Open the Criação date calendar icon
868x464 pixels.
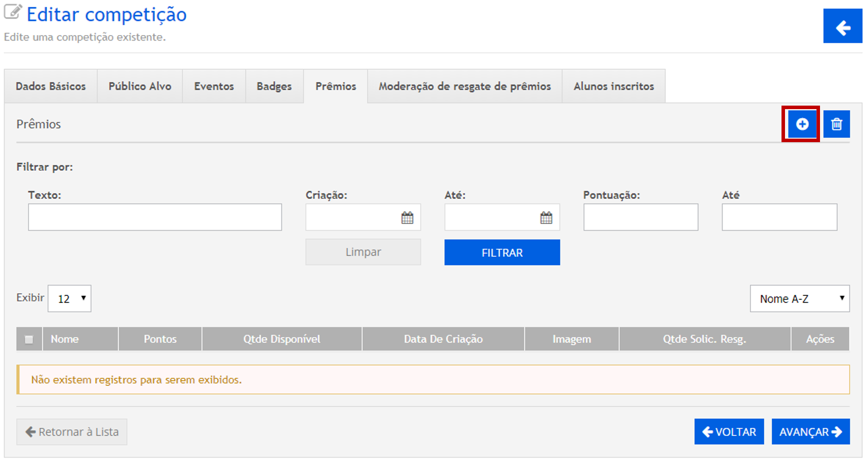[407, 218]
